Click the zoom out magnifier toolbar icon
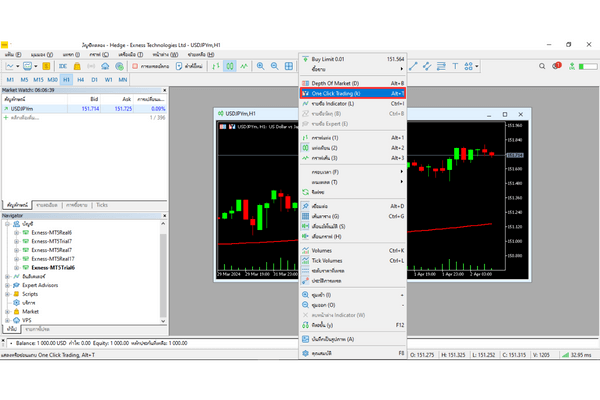This screenshot has width=600, height=400. [274, 66]
